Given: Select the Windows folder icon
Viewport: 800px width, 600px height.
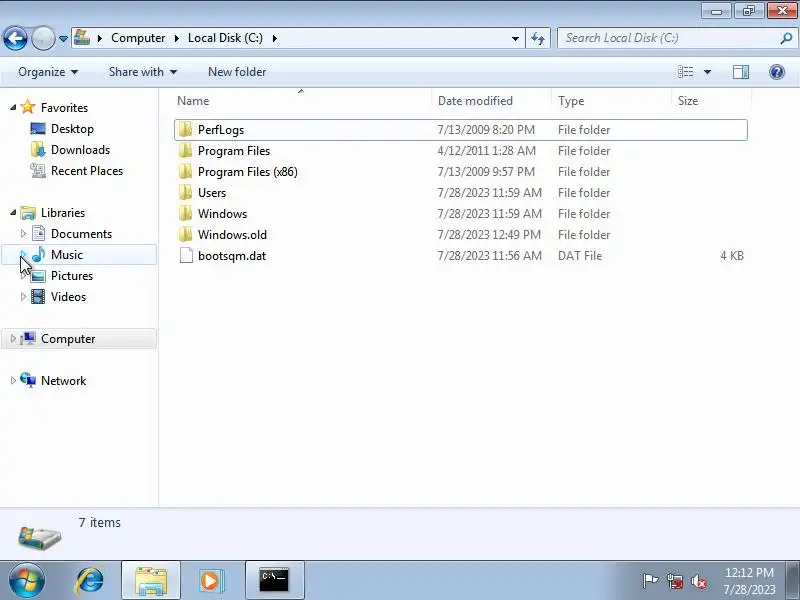Looking at the screenshot, I should tap(186, 213).
